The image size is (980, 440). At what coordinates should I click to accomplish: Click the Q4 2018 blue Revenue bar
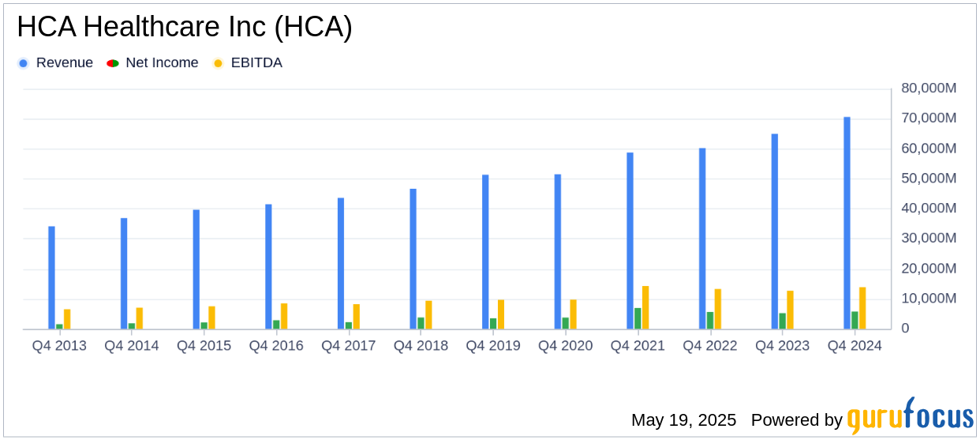[413, 259]
